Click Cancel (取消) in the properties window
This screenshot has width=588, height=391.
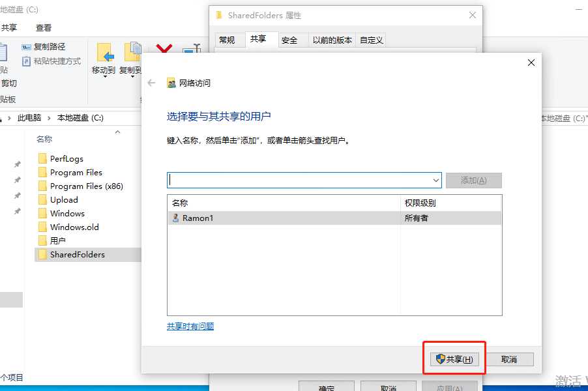coord(389,386)
